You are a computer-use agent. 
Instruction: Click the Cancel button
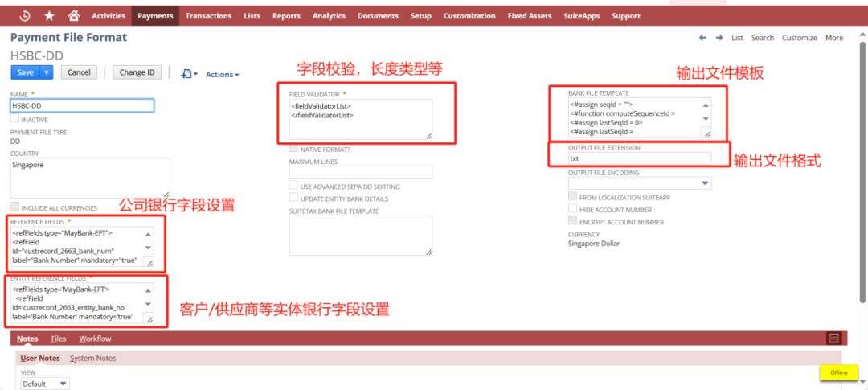79,72
